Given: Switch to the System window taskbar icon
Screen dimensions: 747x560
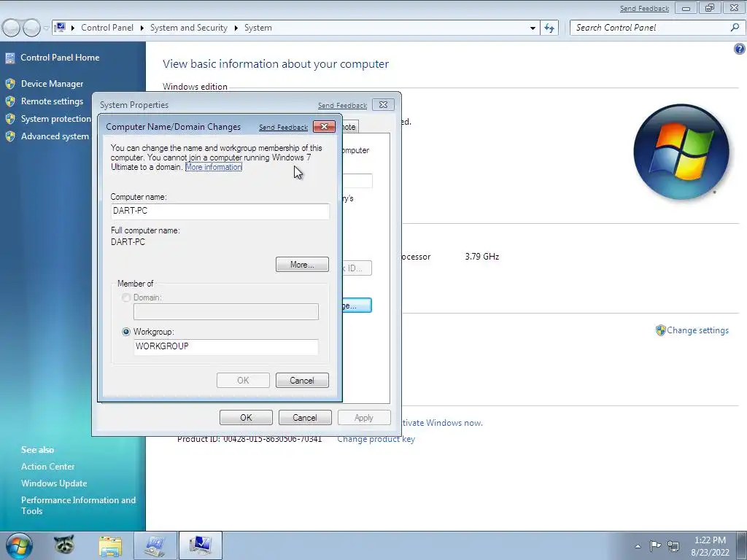Looking at the screenshot, I should tap(200, 545).
